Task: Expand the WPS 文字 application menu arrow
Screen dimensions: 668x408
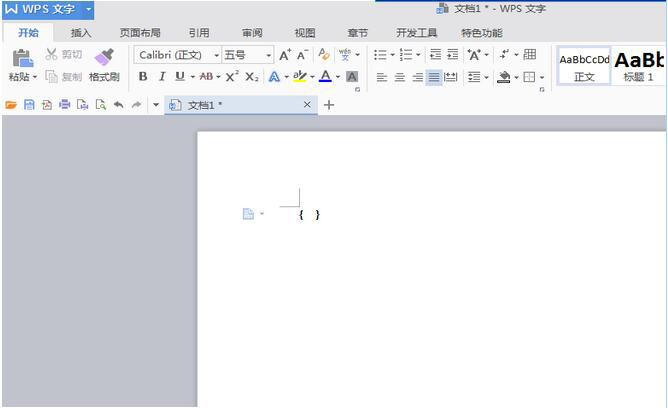Action: coord(89,9)
